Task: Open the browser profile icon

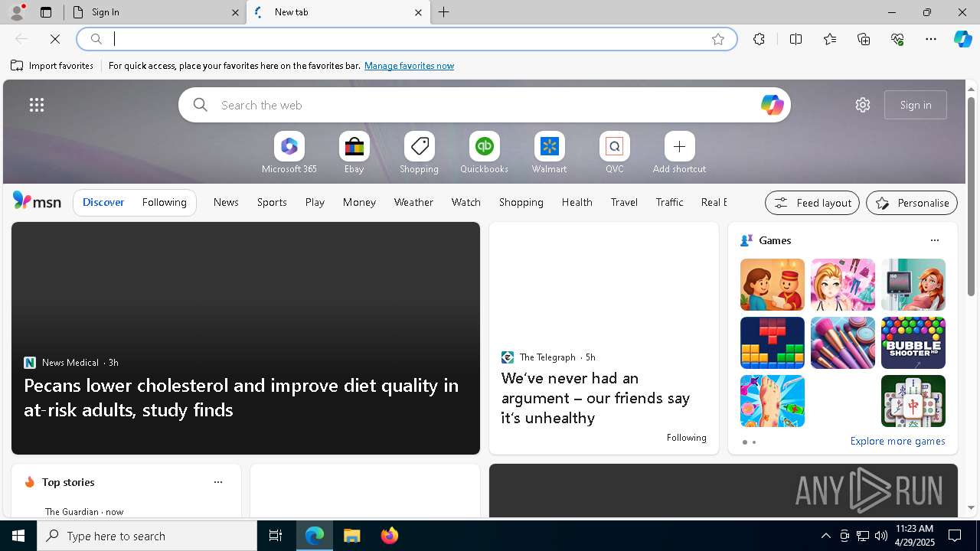Action: [x=16, y=12]
